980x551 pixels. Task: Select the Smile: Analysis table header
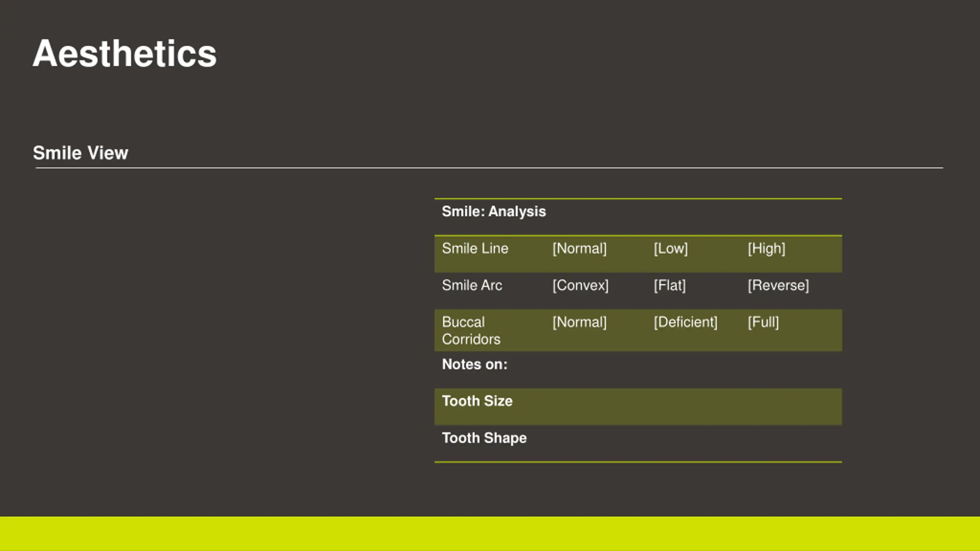(494, 212)
